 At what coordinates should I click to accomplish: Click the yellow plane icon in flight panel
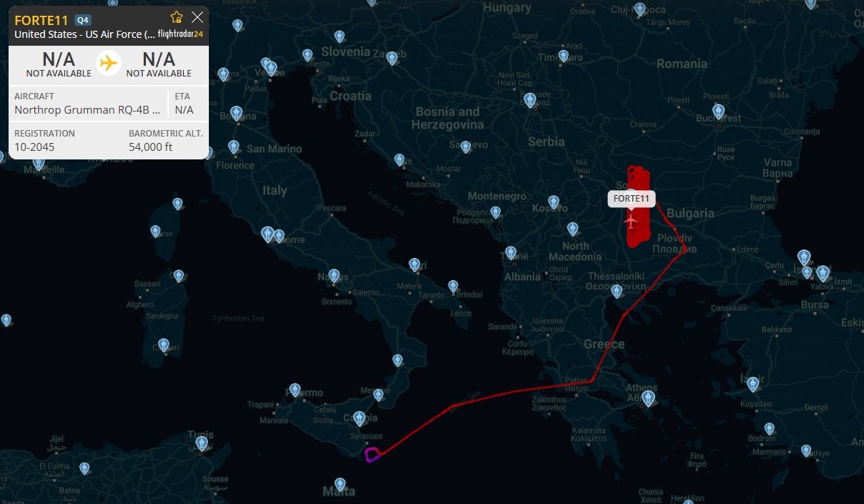(x=109, y=63)
